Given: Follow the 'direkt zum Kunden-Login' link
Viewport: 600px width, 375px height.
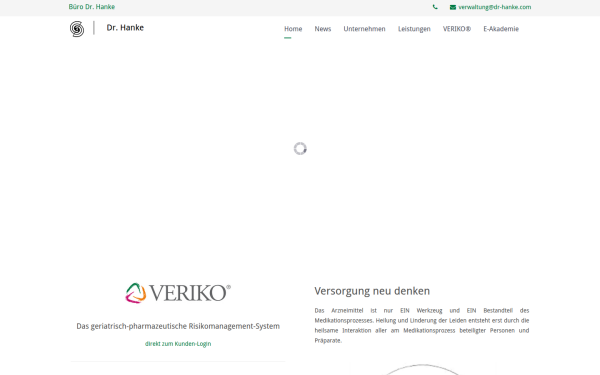Looking at the screenshot, I should click(178, 344).
